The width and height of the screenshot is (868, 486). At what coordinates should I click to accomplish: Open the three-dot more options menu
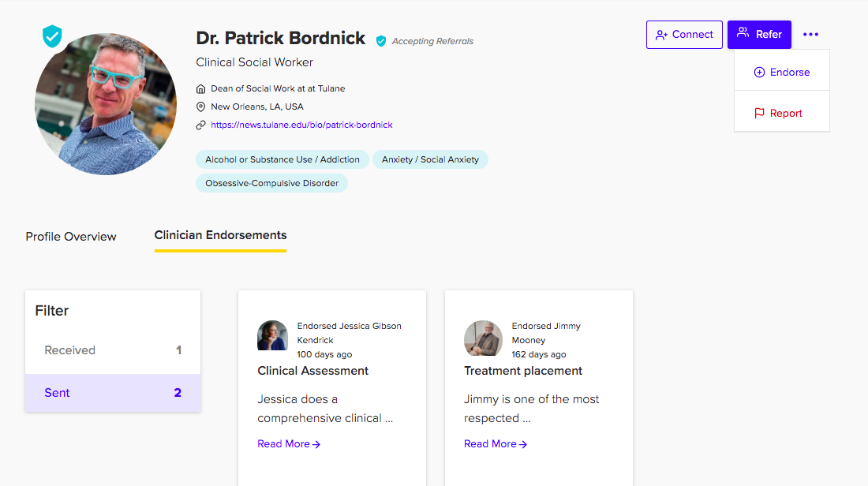[x=810, y=34]
